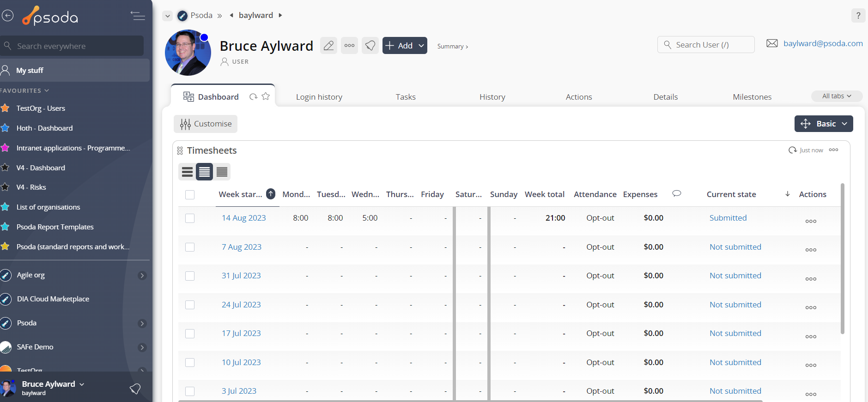Viewport: 868px width, 402px height.
Task: Open the Timesheets widget three-dot menu
Action: click(x=833, y=150)
